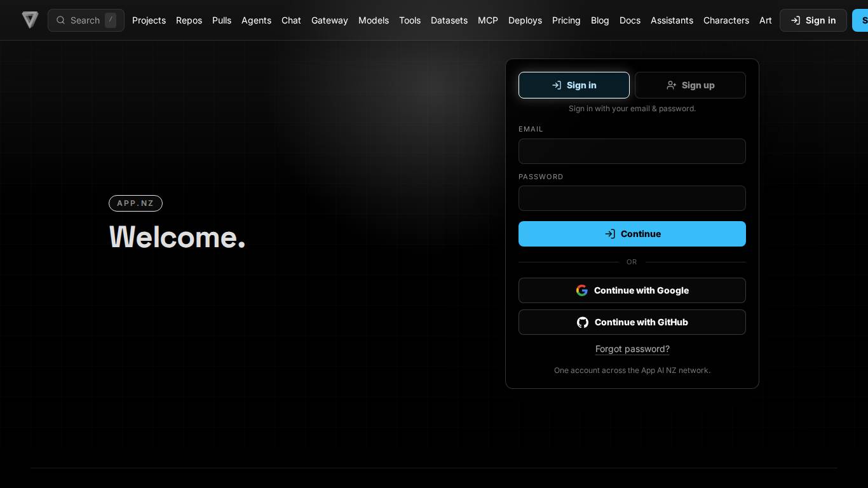Open Deploys from the header

(x=525, y=20)
